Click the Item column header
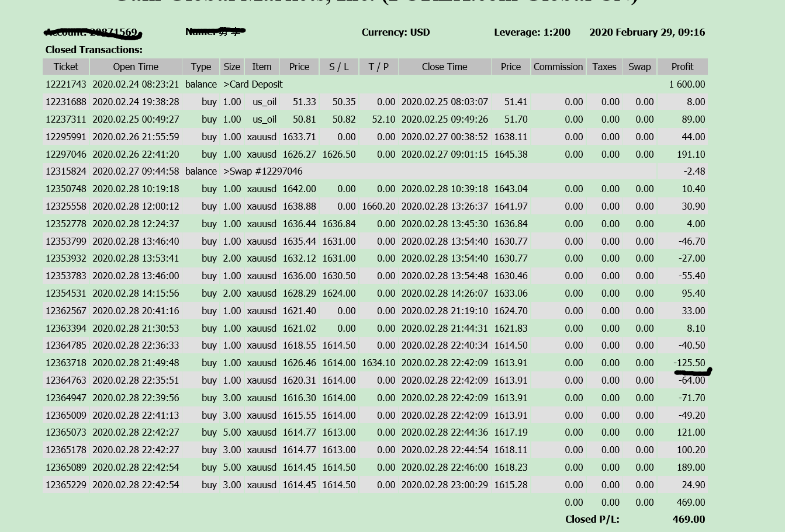The image size is (785, 532). [262, 67]
